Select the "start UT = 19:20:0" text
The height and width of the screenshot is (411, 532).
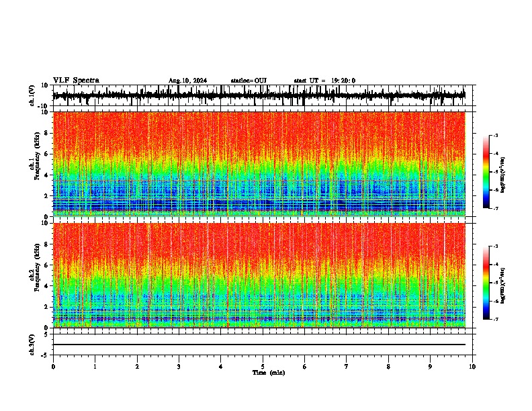pos(324,81)
